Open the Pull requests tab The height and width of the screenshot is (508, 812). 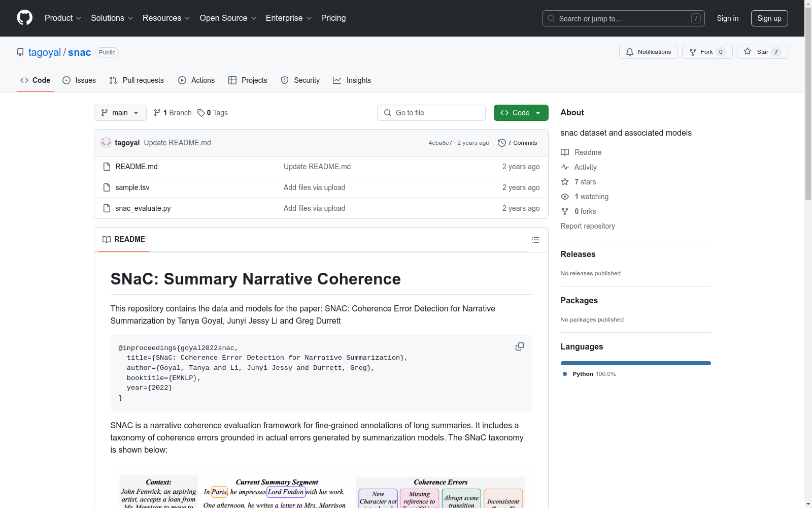(x=137, y=80)
